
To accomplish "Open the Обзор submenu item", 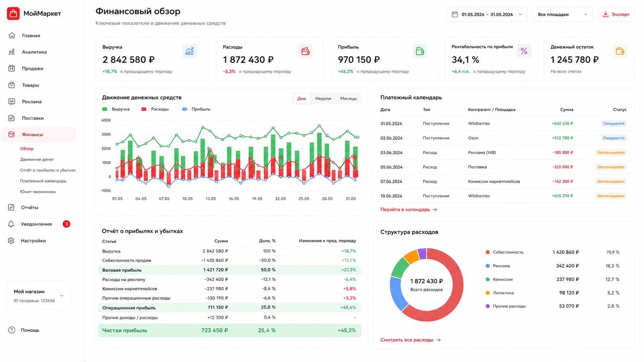I will click(27, 148).
